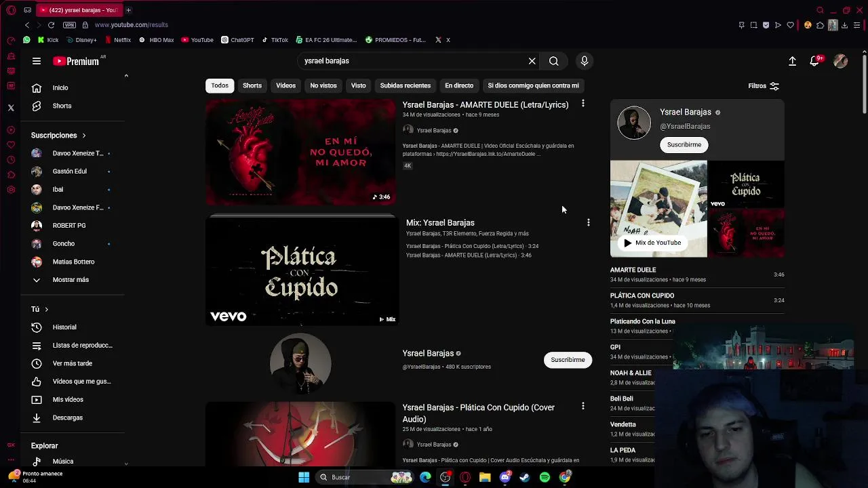Open Ysrael Barajas - AMARTE DUELE title link
The image size is (868, 488).
[x=486, y=105]
